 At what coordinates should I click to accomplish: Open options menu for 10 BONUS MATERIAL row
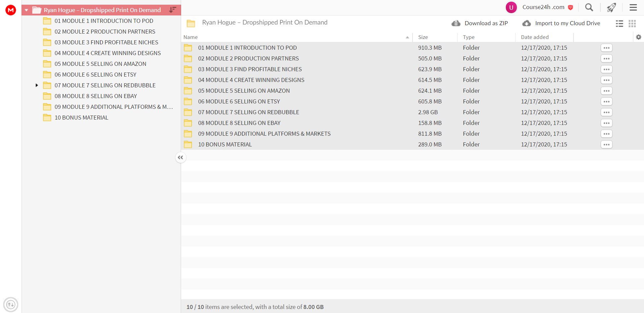pos(606,144)
